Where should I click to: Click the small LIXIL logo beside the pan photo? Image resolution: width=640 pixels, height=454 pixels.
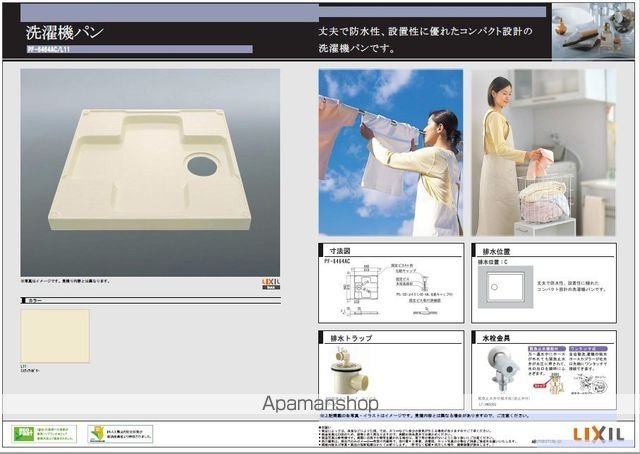[x=271, y=283]
